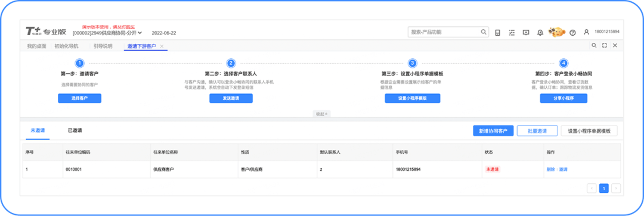Click the 邀请 link in the table row
Screen dimensions: 644x216
563,169
